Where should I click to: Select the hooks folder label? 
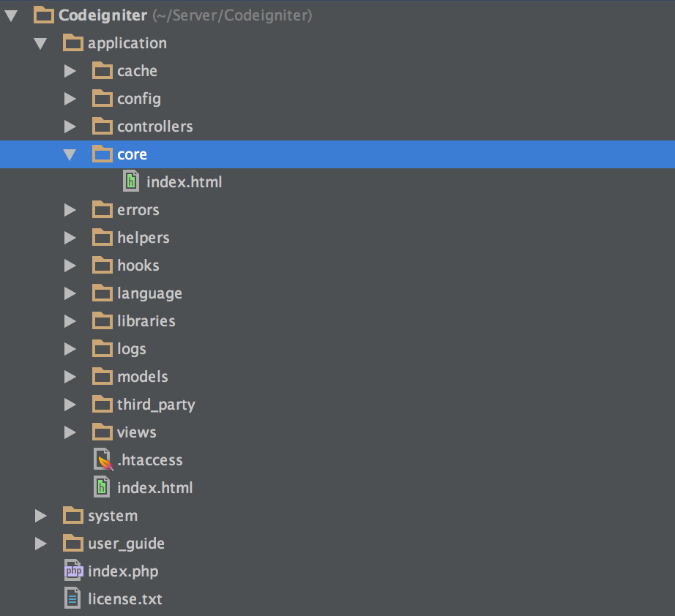coord(138,266)
